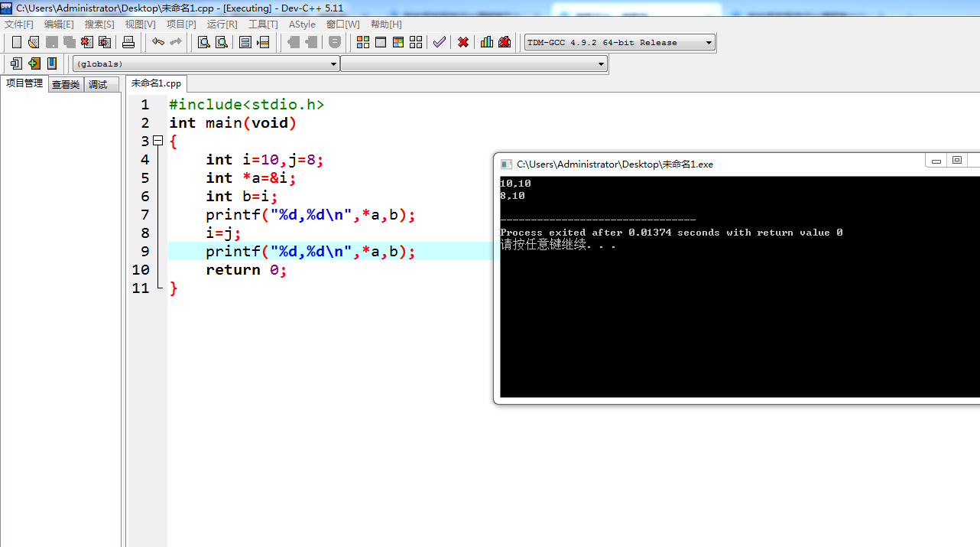
Task: Click the Goto Function toolbar icon
Action: (x=245, y=42)
